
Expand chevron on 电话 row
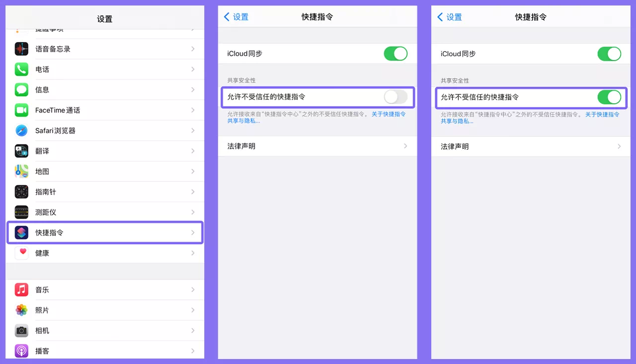pyautogui.click(x=193, y=69)
